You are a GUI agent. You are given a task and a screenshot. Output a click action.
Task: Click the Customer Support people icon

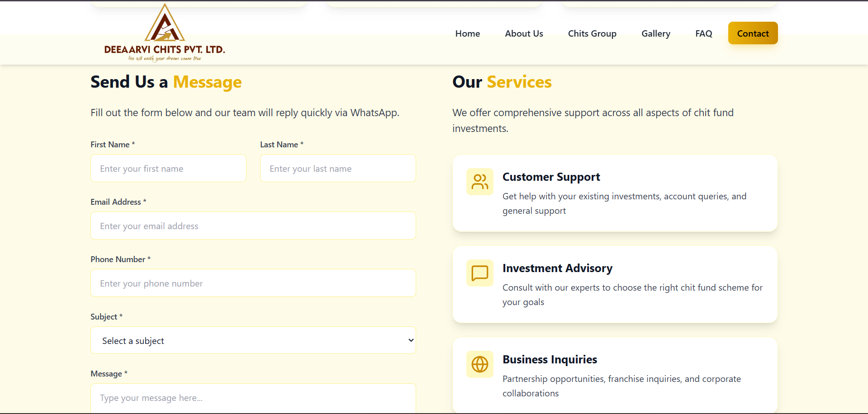(479, 182)
